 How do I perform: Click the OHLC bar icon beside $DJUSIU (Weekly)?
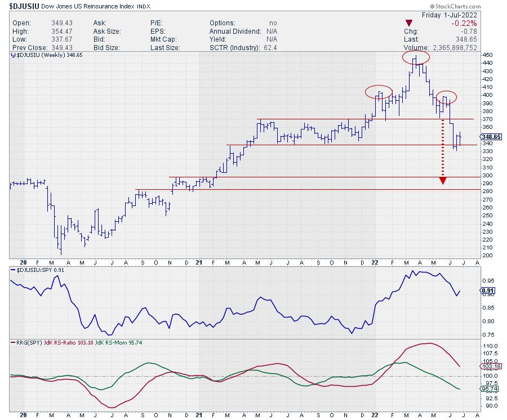(13, 56)
